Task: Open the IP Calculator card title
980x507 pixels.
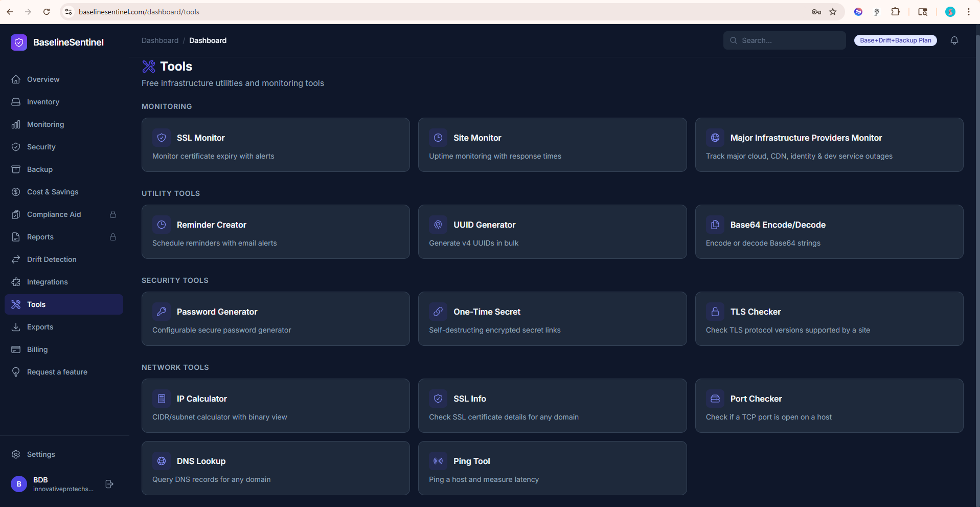Action: tap(202, 399)
